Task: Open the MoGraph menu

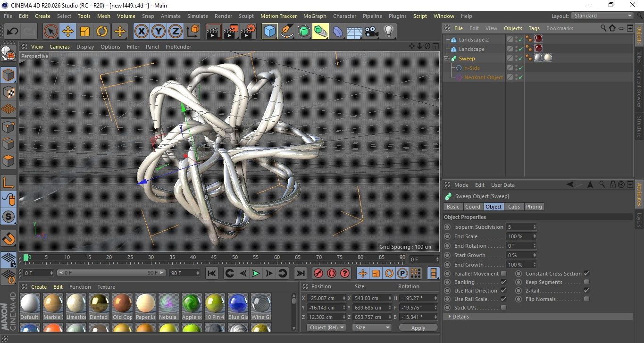Action: click(315, 16)
